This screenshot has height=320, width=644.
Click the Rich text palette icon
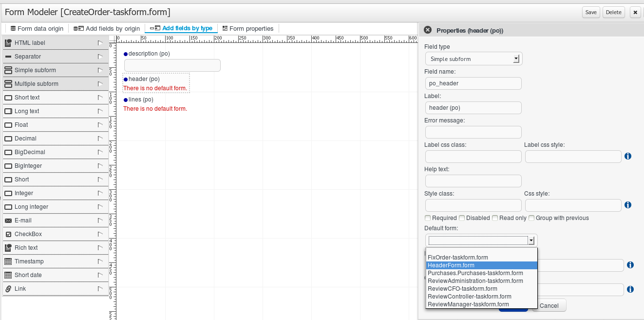click(x=8, y=247)
